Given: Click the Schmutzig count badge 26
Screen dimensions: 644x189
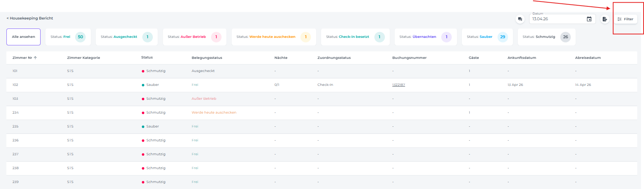Looking at the screenshot, I should pos(565,37).
